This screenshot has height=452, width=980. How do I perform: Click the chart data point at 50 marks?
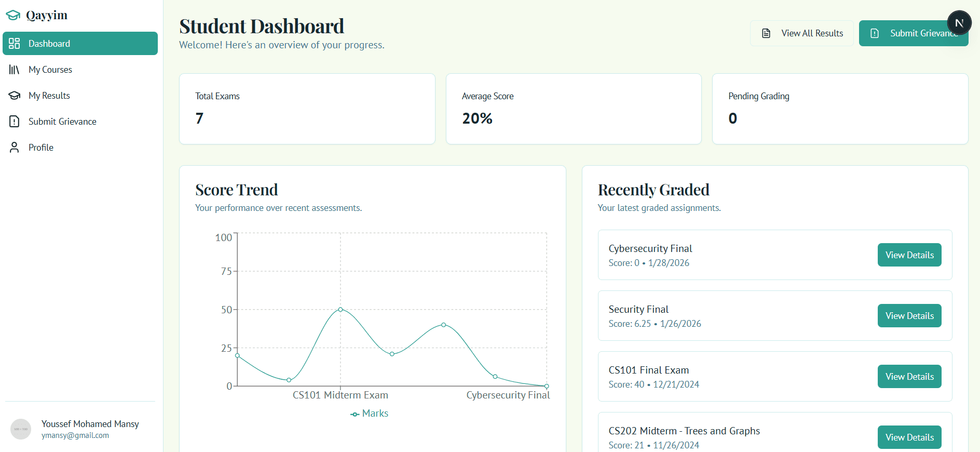341,309
